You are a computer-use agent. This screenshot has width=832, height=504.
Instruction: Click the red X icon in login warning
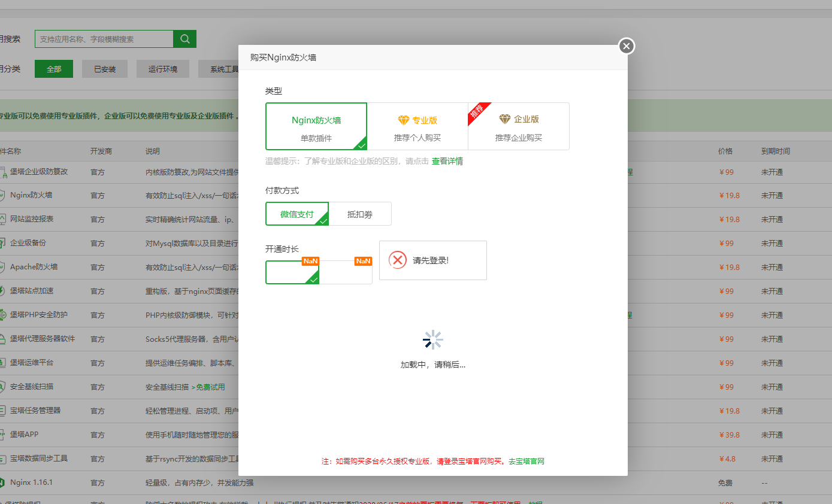[x=398, y=260]
